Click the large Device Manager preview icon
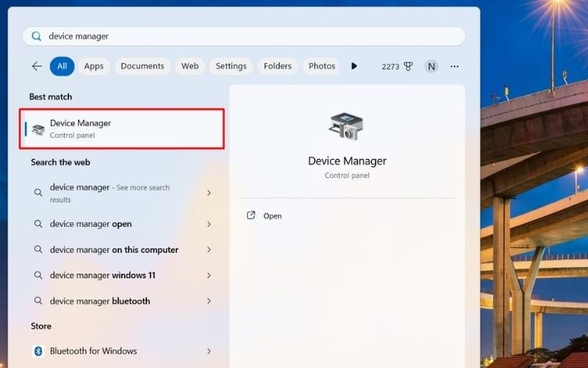 (346, 126)
